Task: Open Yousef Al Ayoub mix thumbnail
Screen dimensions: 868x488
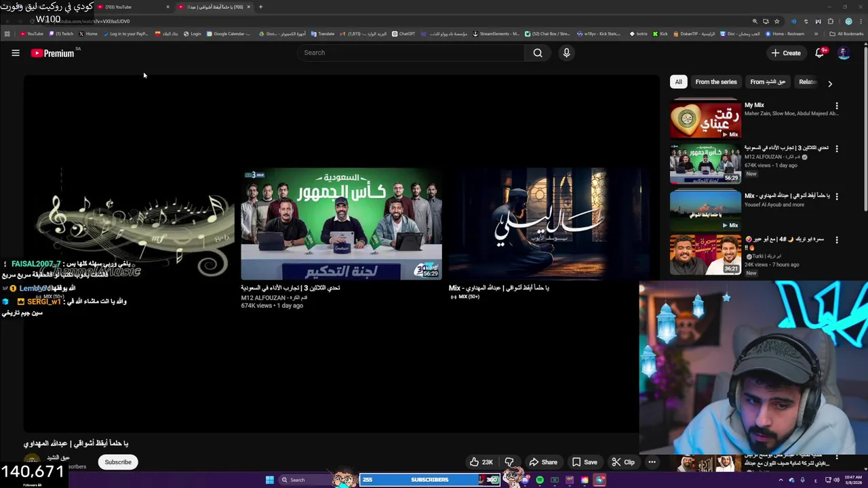Action: 706,211
